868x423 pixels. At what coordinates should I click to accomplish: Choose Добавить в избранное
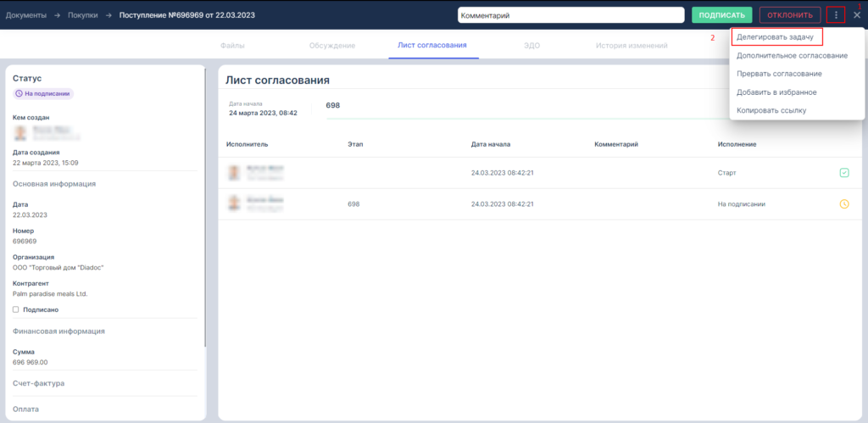tap(776, 92)
